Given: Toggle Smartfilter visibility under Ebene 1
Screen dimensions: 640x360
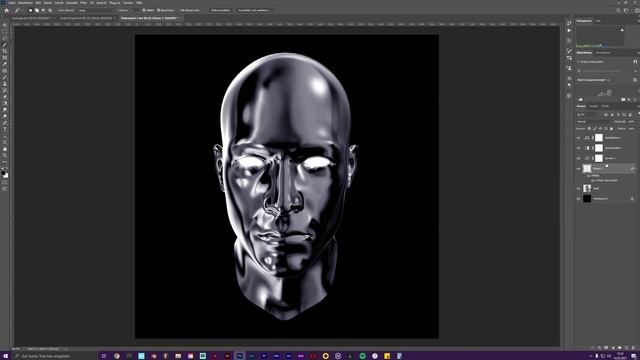Looking at the screenshot, I should coord(588,176).
